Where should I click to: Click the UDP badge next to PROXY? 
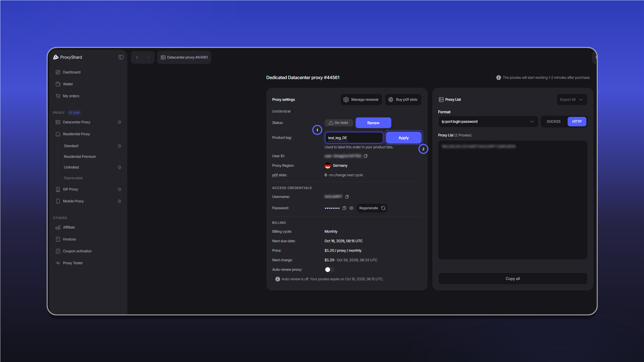pos(74,113)
